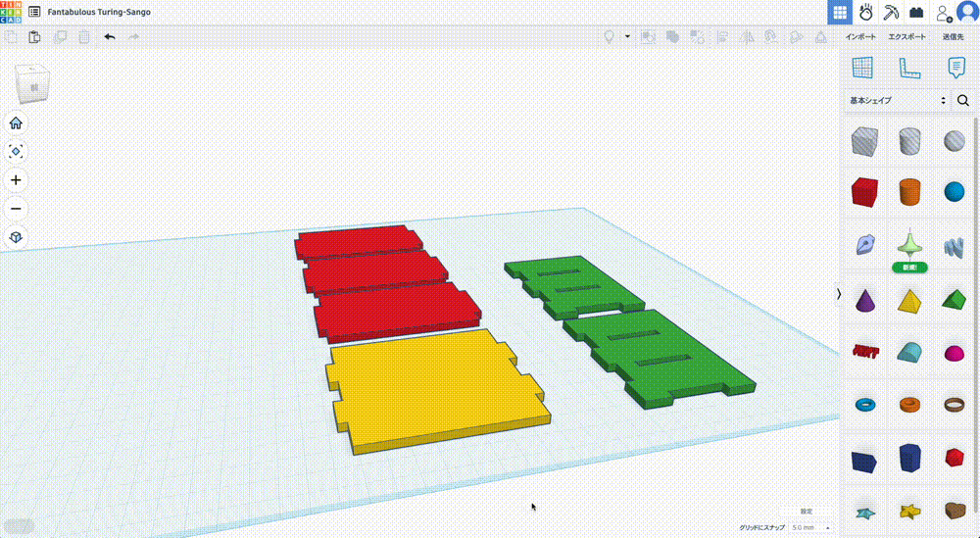Collapse the shapes panel with chevron

point(838,294)
